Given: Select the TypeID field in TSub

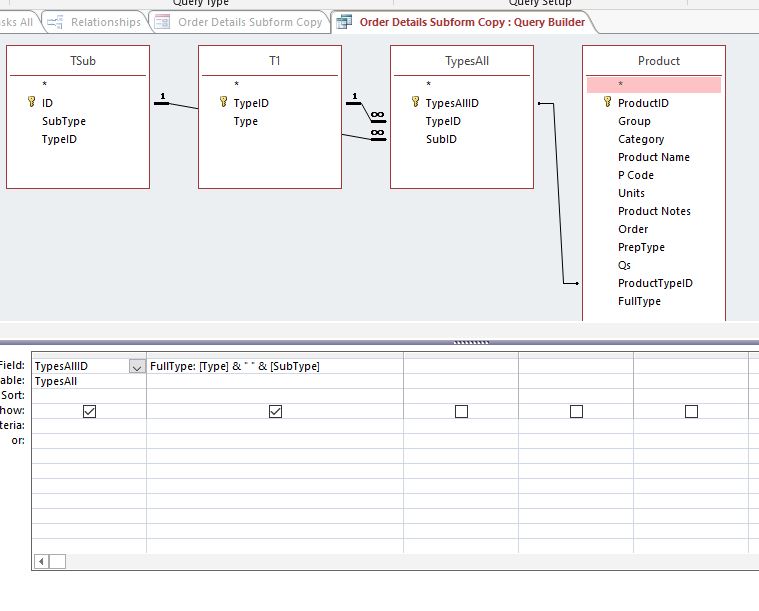Looking at the screenshot, I should click(x=59, y=139).
